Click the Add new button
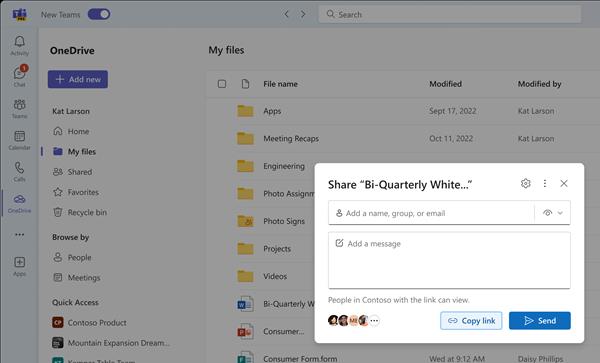This screenshot has width=600, height=363. pos(78,79)
